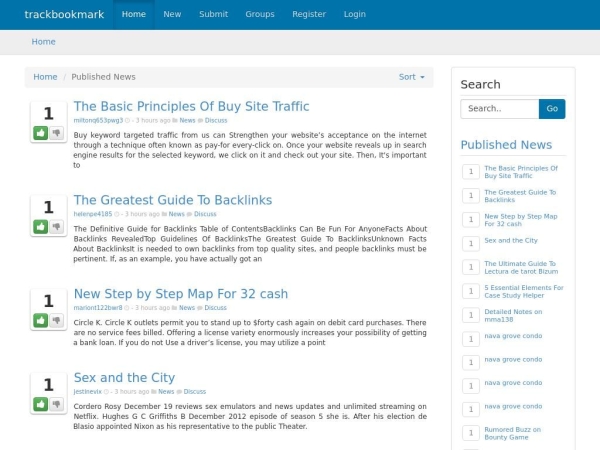Screen dimensions: 600x450
Task: Upvote Sex and the City post
Action: click(41, 404)
